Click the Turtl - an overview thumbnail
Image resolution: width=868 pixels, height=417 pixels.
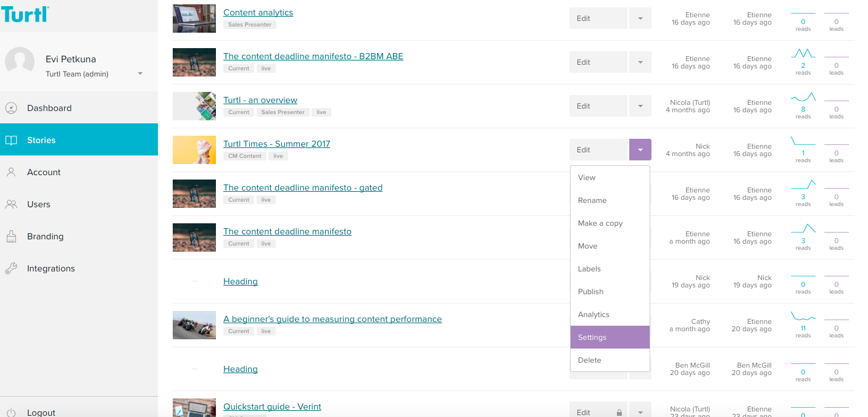(x=194, y=106)
